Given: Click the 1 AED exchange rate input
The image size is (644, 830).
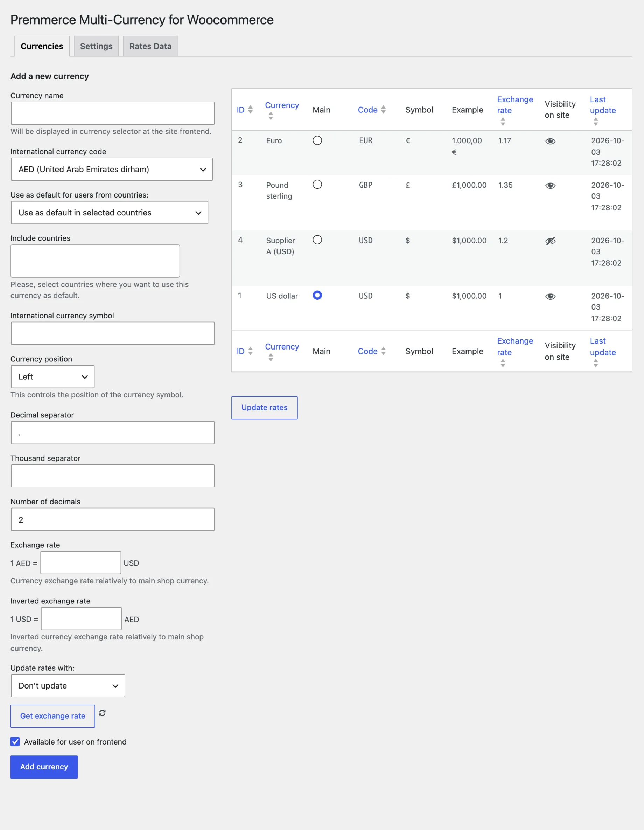Looking at the screenshot, I should click(81, 563).
